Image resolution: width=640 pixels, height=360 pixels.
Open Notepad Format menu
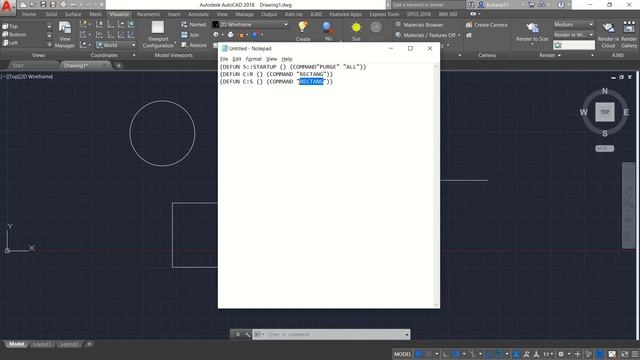253,59
